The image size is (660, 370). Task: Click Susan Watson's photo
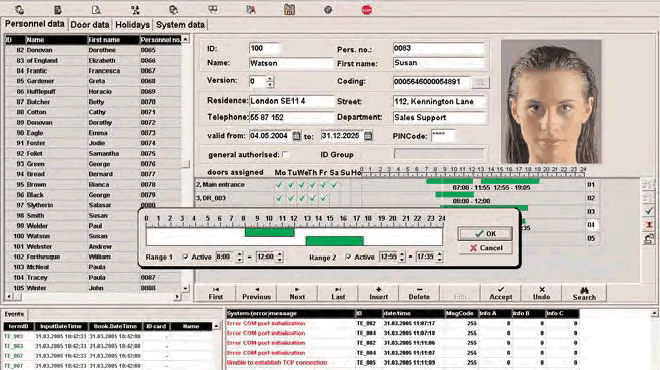click(551, 101)
